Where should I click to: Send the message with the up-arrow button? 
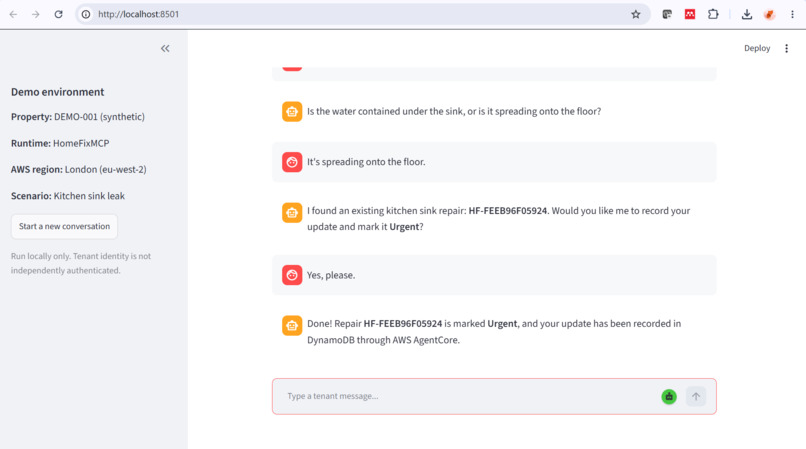pyautogui.click(x=696, y=397)
